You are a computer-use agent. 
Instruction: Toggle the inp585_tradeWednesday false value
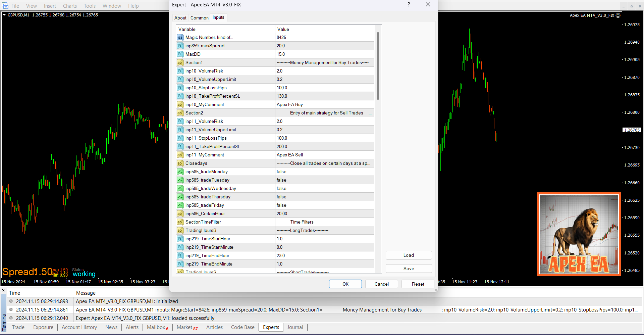(281, 189)
